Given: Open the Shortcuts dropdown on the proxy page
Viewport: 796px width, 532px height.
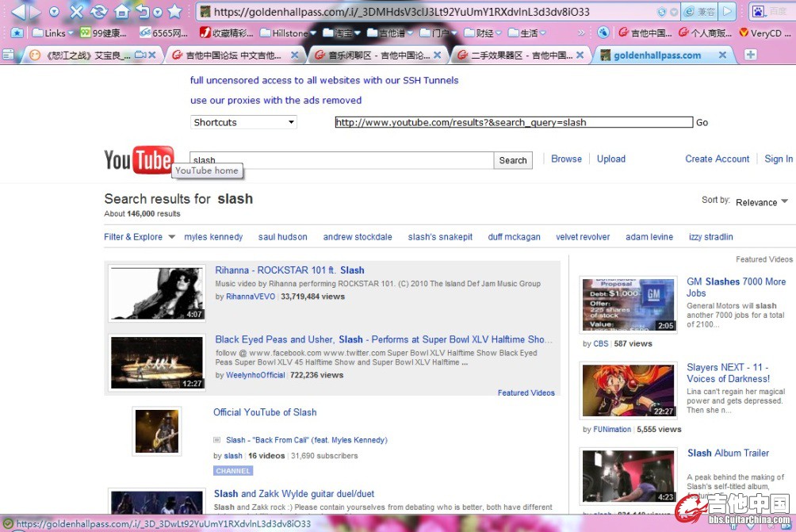Looking at the screenshot, I should [x=243, y=122].
